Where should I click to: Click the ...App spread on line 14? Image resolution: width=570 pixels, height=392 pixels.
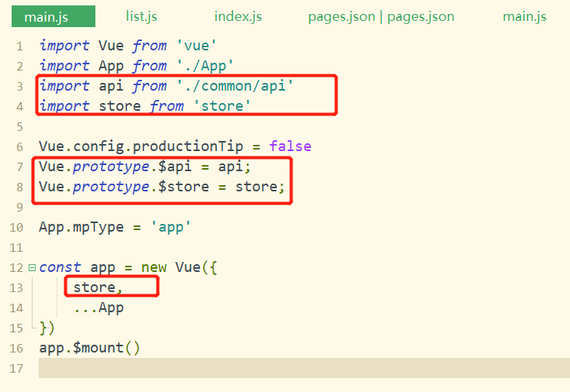[98, 308]
